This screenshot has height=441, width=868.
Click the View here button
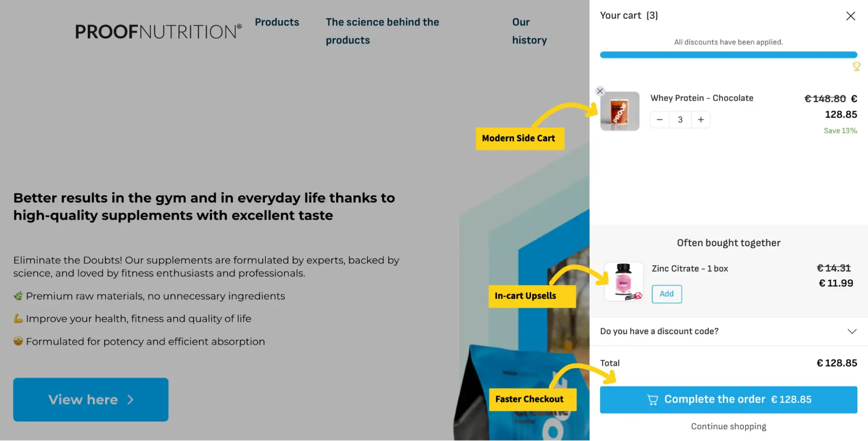click(x=91, y=399)
